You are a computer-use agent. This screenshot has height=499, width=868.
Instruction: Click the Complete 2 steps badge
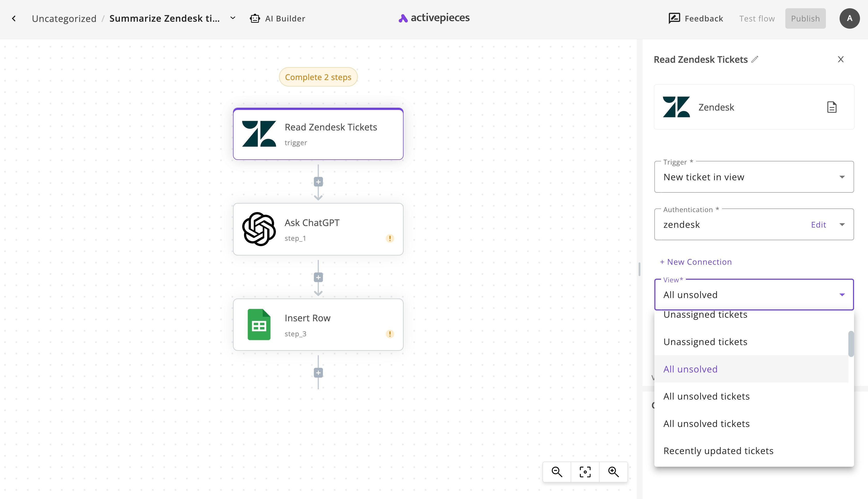click(318, 77)
